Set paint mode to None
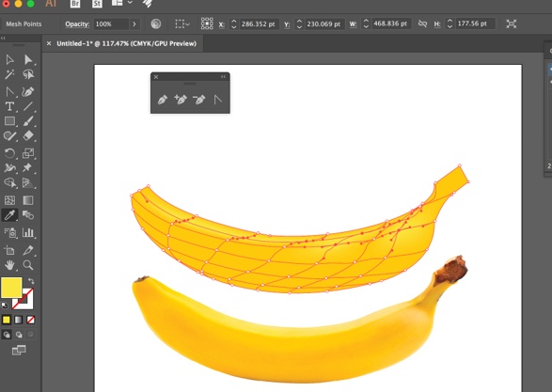Viewport: 552px width, 392px height. (31, 320)
